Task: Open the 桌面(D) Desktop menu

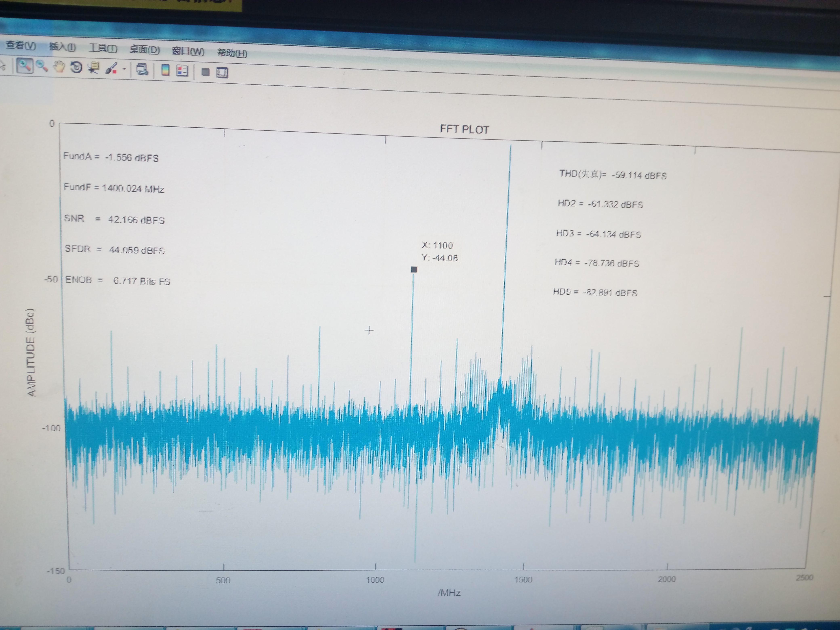Action: (144, 50)
